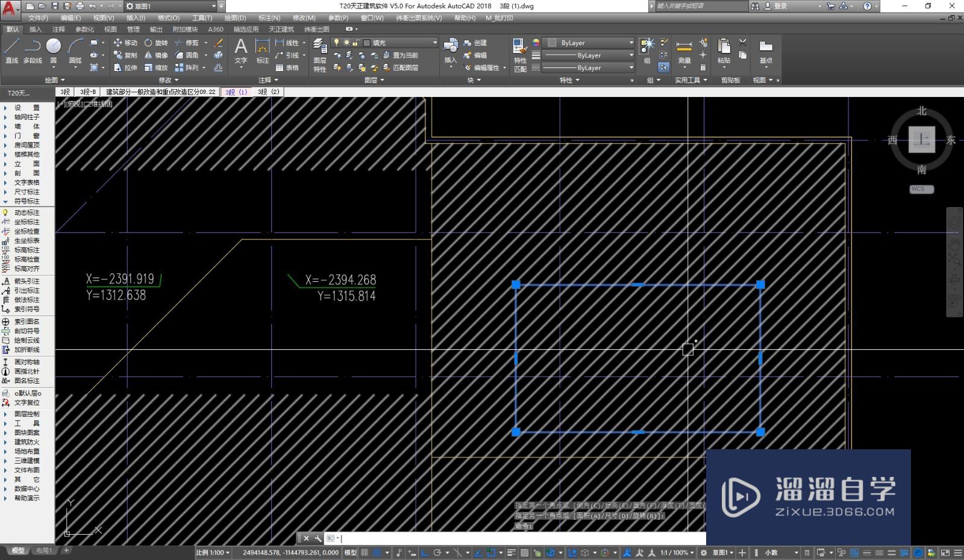Open the Format (格式) menu
Viewport: 964px width, 560px height.
click(169, 18)
